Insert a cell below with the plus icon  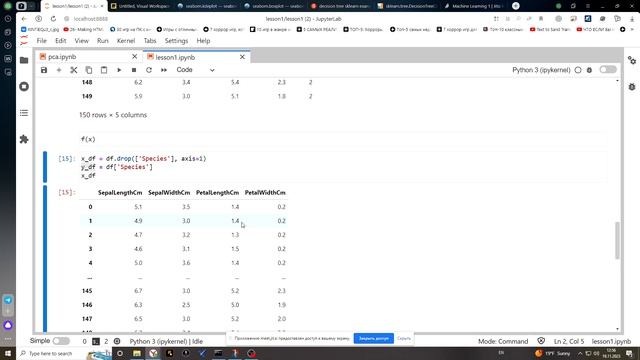click(59, 70)
